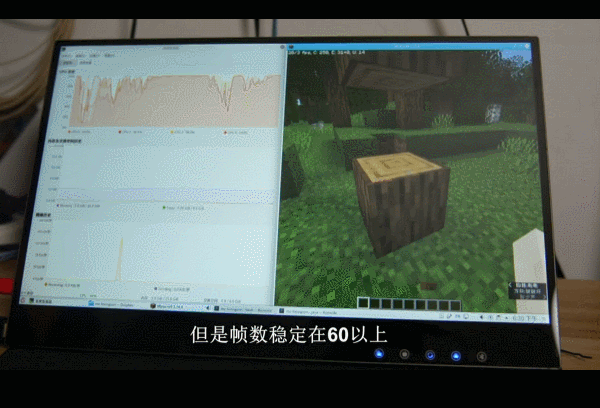Select the System Load tab
This screenshot has width=600, height=408.
pos(85,62)
